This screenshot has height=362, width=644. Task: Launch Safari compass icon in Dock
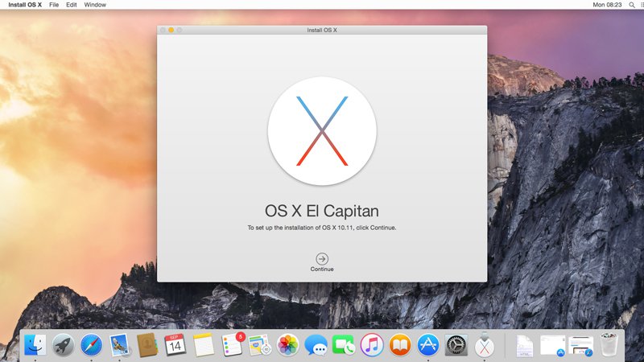click(91, 345)
